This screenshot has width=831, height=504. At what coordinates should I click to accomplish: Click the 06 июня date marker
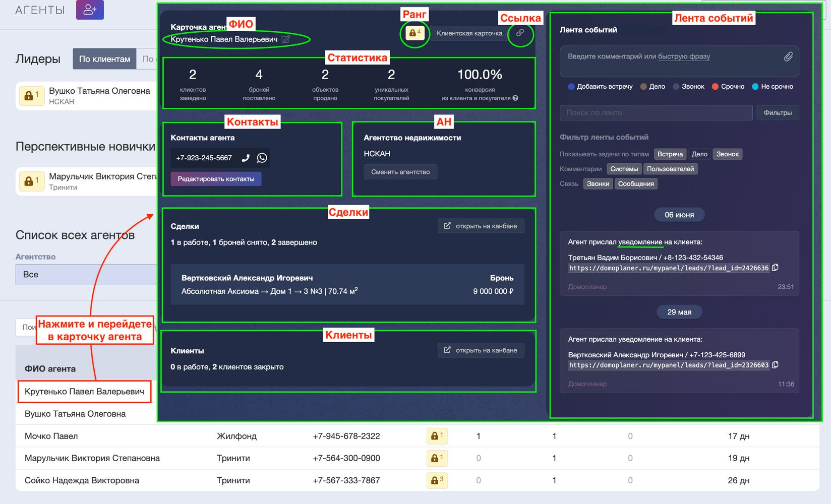(679, 215)
